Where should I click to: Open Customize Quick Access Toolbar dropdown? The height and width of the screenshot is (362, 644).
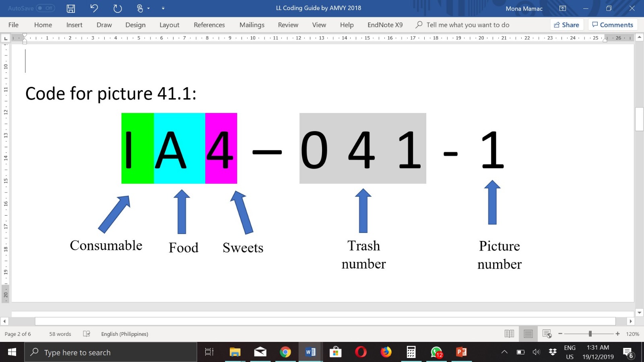(x=163, y=8)
